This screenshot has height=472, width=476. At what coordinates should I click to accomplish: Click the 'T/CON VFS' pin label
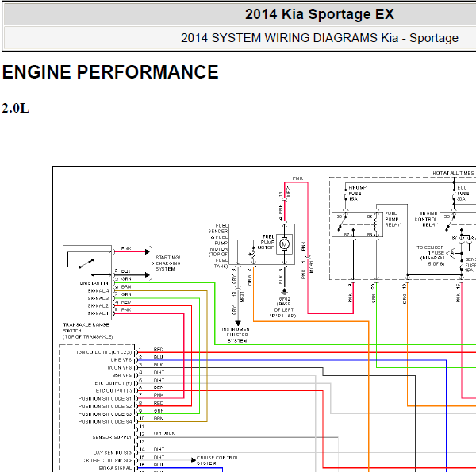pos(119,367)
